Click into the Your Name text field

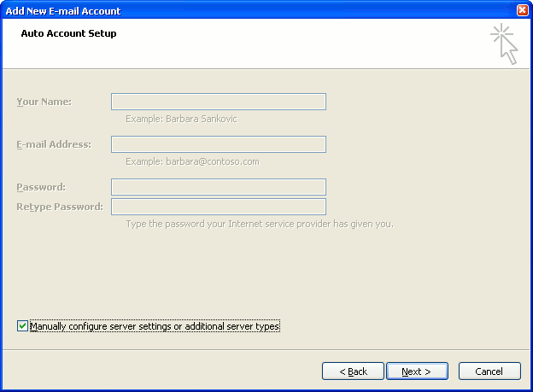(x=218, y=102)
